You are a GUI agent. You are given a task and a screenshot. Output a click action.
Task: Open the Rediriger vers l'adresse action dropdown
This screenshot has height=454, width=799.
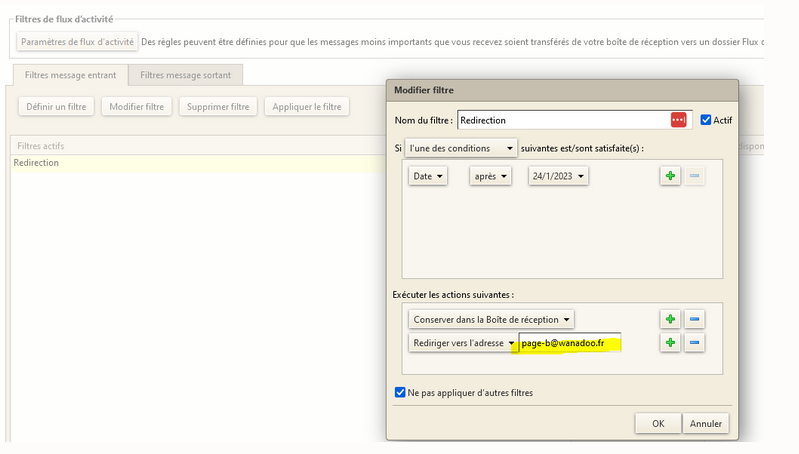[x=463, y=343]
